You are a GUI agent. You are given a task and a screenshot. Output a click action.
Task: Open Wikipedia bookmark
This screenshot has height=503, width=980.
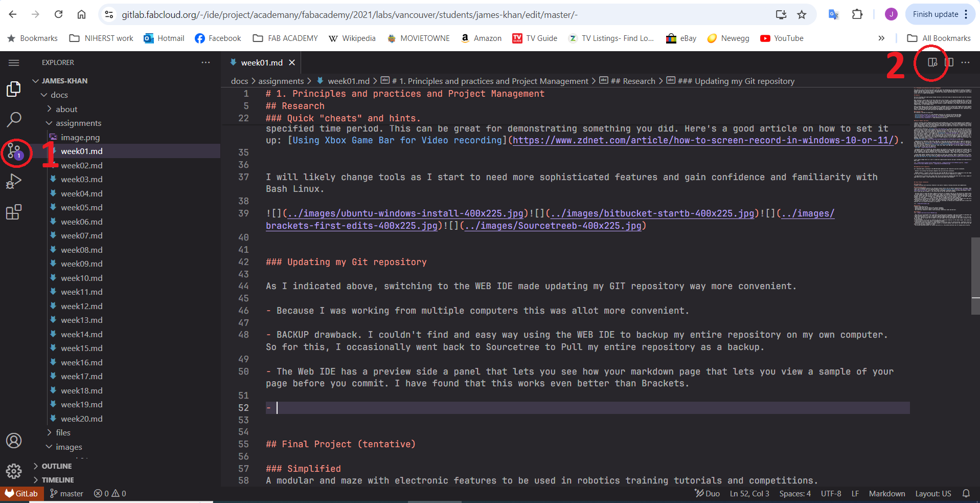click(352, 38)
